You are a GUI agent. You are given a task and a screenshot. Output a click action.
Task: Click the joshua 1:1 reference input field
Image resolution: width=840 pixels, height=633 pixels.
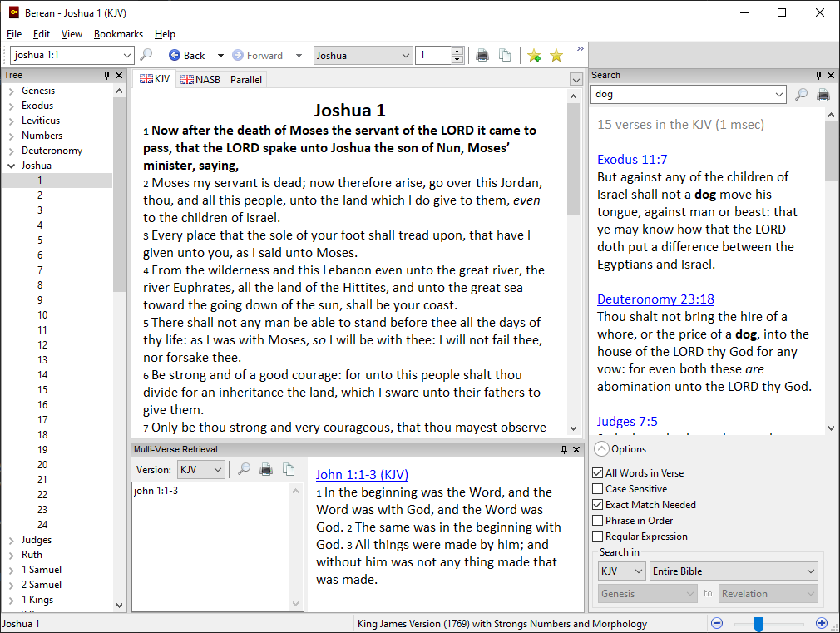66,55
